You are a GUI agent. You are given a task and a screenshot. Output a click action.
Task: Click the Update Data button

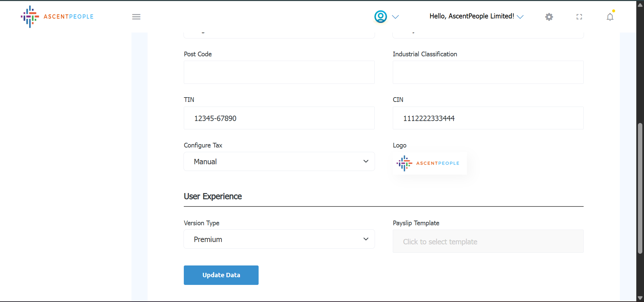pos(221,275)
